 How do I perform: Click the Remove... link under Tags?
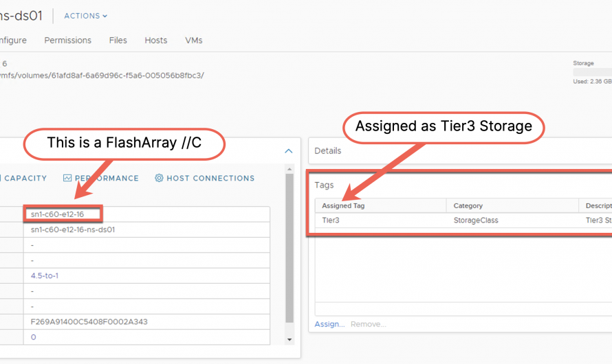coord(368,324)
